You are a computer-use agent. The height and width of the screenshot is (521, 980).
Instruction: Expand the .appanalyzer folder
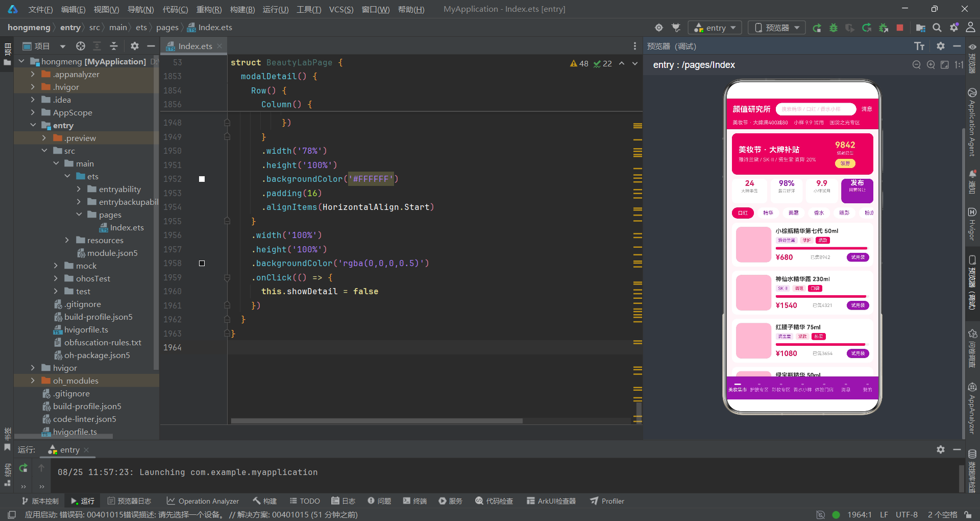click(33, 74)
